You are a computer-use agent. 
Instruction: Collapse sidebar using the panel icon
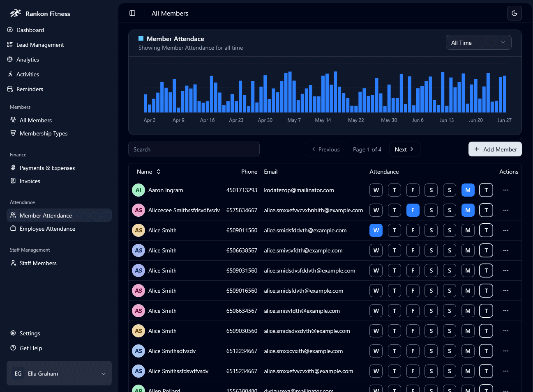[x=132, y=13]
